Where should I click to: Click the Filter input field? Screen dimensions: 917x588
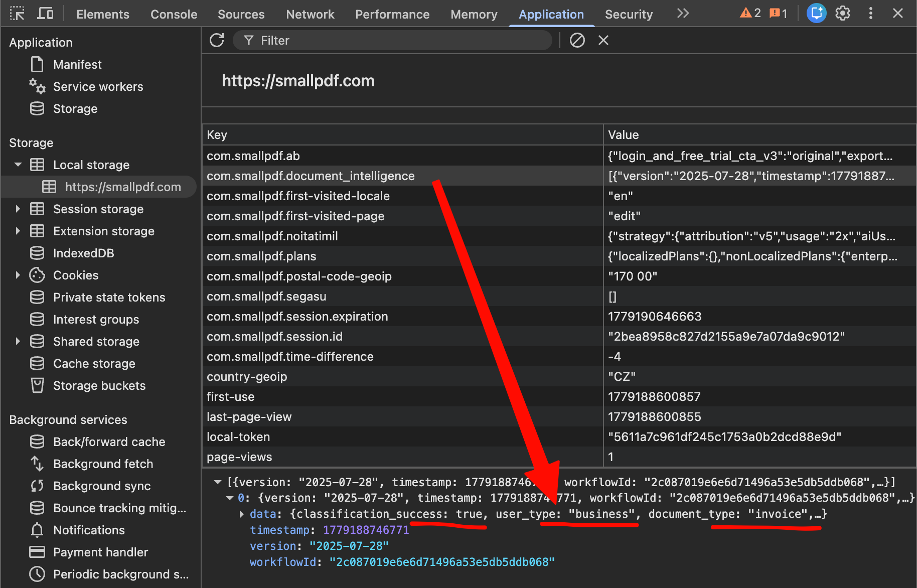pyautogui.click(x=392, y=40)
